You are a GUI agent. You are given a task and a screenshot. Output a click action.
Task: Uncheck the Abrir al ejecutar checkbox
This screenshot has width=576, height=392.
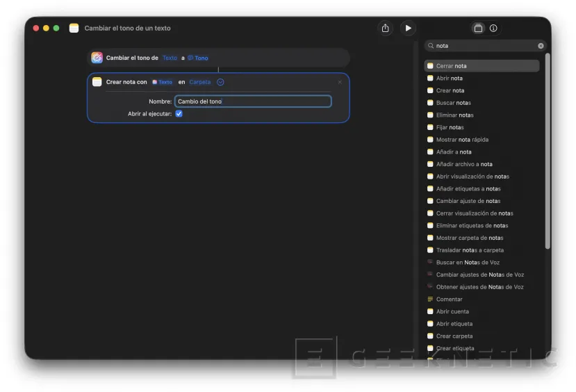[179, 113]
